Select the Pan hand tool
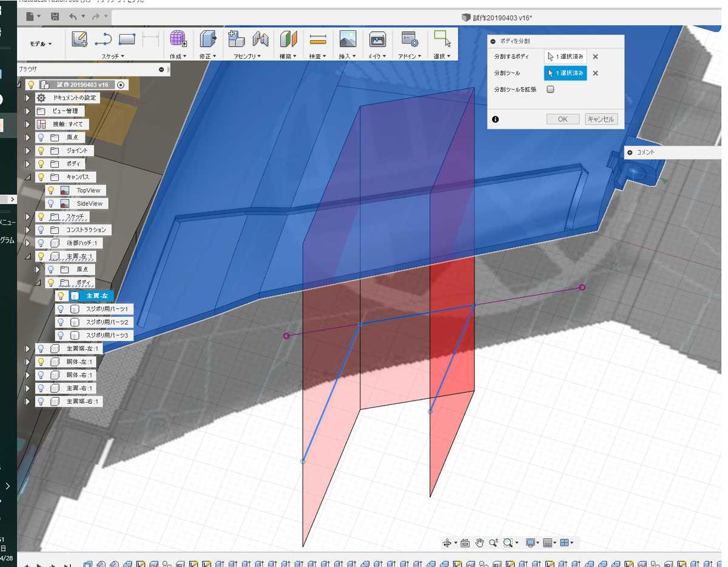Image resolution: width=728 pixels, height=567 pixels. 479,543
